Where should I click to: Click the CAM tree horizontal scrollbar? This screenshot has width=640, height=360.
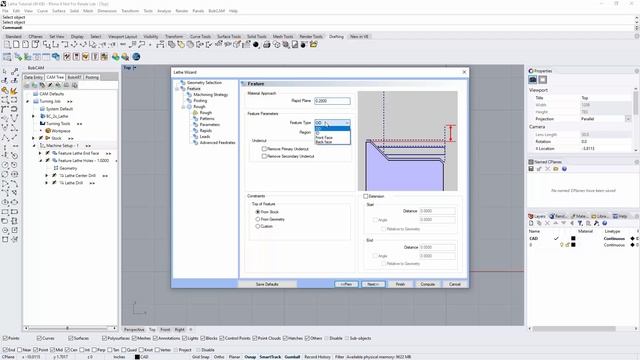coord(70,328)
